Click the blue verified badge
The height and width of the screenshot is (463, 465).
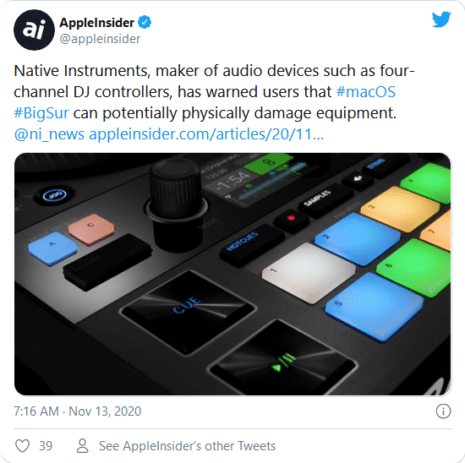pyautogui.click(x=145, y=22)
